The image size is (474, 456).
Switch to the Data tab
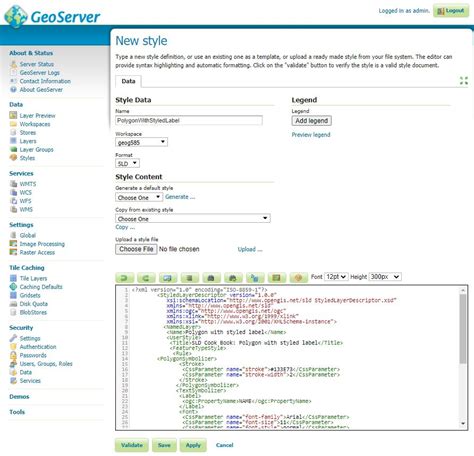(x=128, y=81)
